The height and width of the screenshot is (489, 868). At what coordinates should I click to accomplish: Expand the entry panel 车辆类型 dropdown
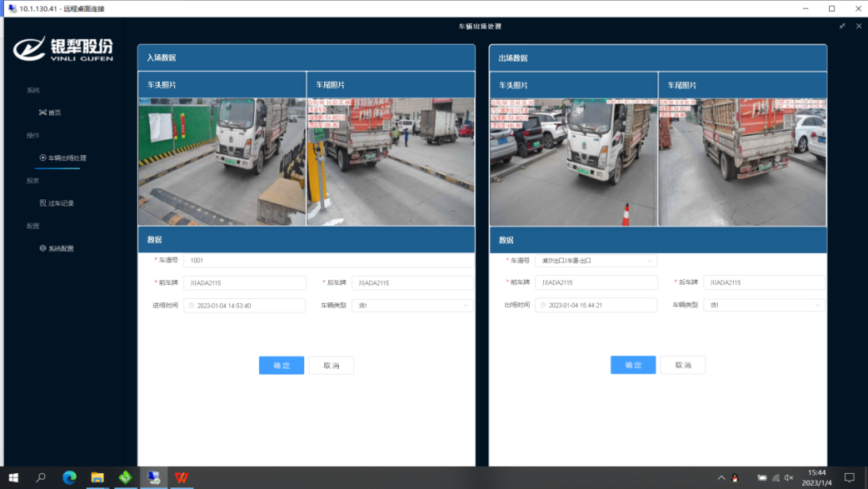(465, 306)
